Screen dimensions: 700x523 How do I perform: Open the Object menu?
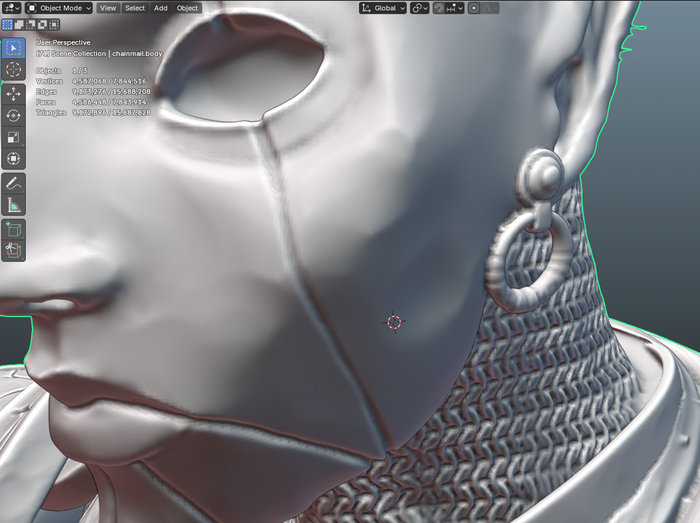(187, 8)
